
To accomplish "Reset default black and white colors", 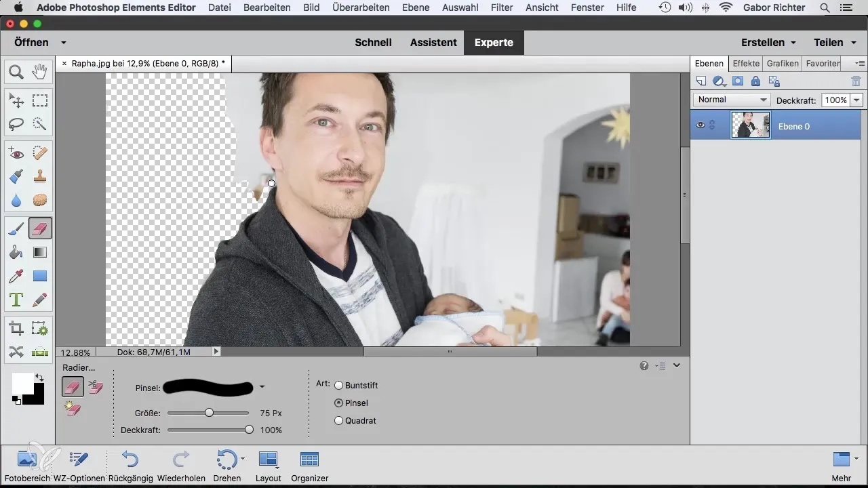I will 16,400.
